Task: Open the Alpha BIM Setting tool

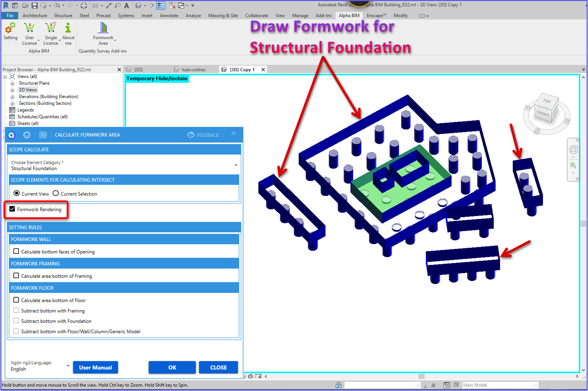Action: click(x=10, y=31)
